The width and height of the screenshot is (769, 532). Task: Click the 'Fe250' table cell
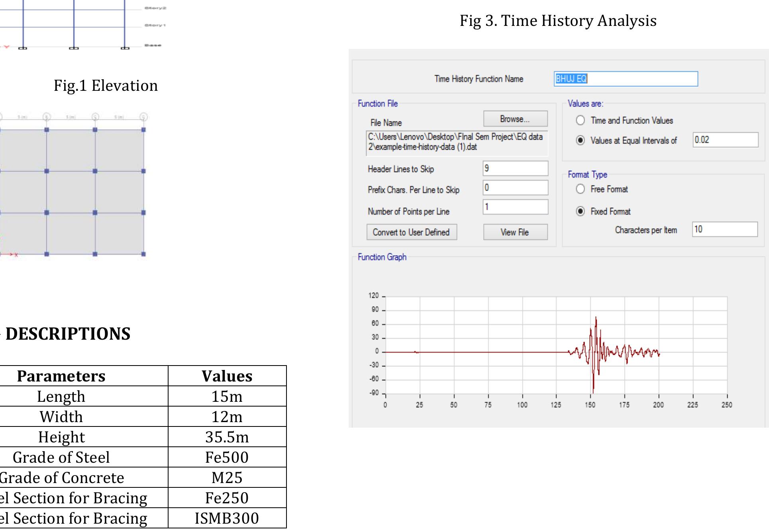[x=227, y=498]
